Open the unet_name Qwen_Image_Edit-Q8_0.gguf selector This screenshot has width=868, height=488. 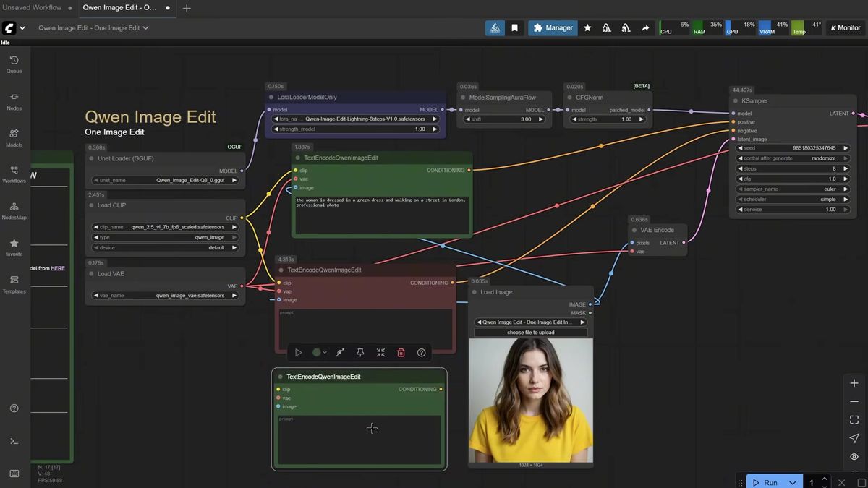click(166, 180)
